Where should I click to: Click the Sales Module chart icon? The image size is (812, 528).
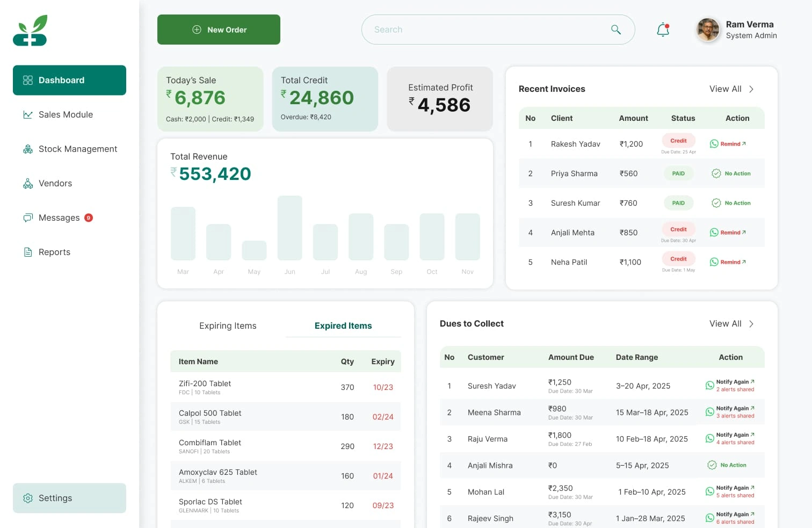point(28,114)
